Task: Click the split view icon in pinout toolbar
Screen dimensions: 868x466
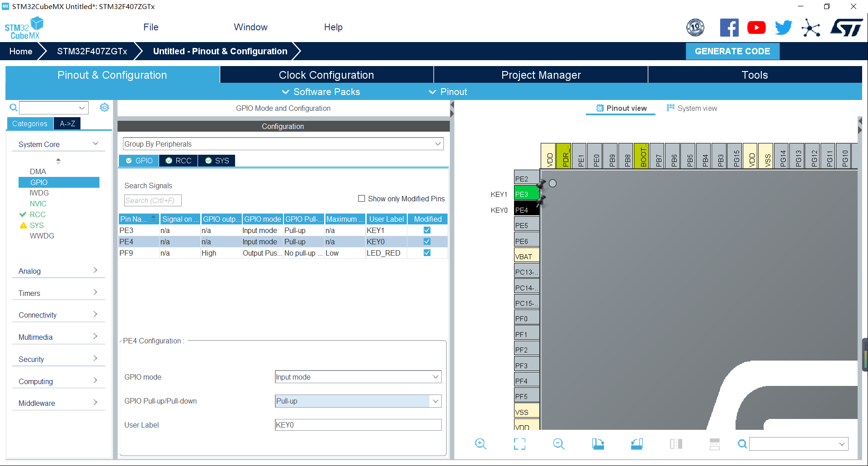Action: (x=676, y=444)
